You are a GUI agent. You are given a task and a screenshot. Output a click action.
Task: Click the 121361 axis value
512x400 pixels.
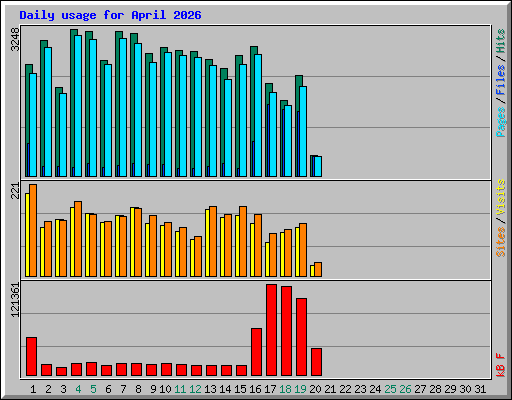[15, 299]
